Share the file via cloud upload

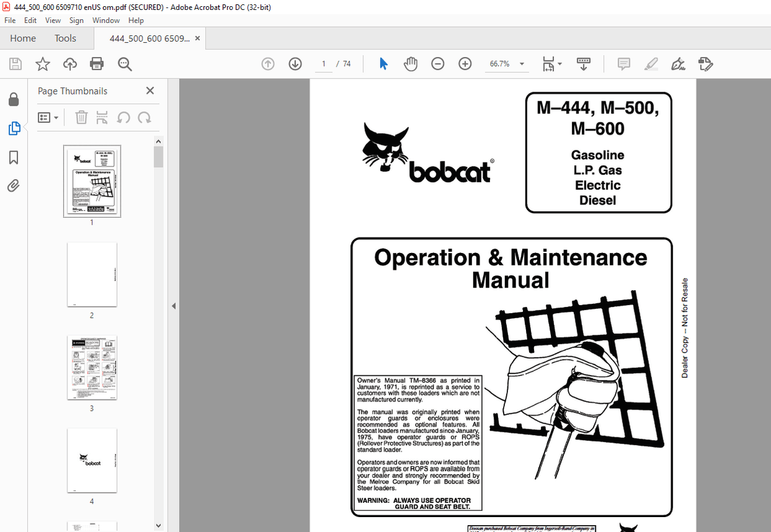70,64
